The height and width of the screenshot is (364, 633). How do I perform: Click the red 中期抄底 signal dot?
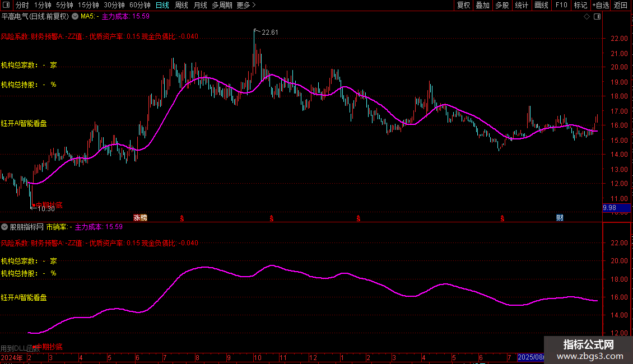[33, 206]
